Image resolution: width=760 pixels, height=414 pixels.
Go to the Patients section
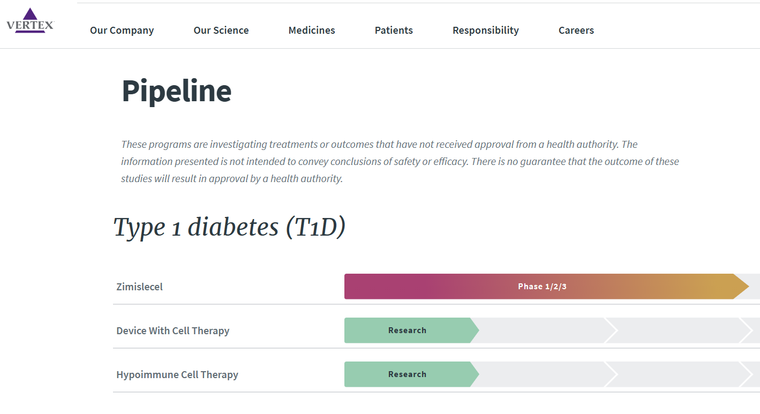(394, 30)
